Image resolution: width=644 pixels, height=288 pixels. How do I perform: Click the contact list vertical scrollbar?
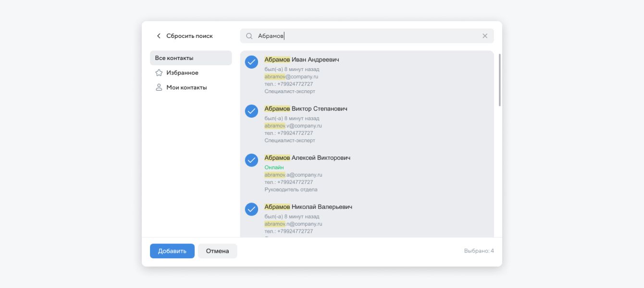(500, 80)
